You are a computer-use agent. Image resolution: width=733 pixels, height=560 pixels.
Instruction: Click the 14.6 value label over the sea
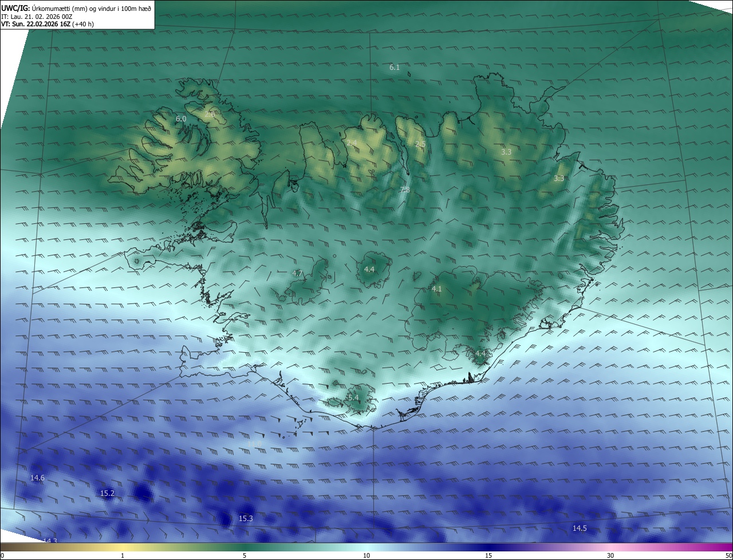[x=37, y=478]
